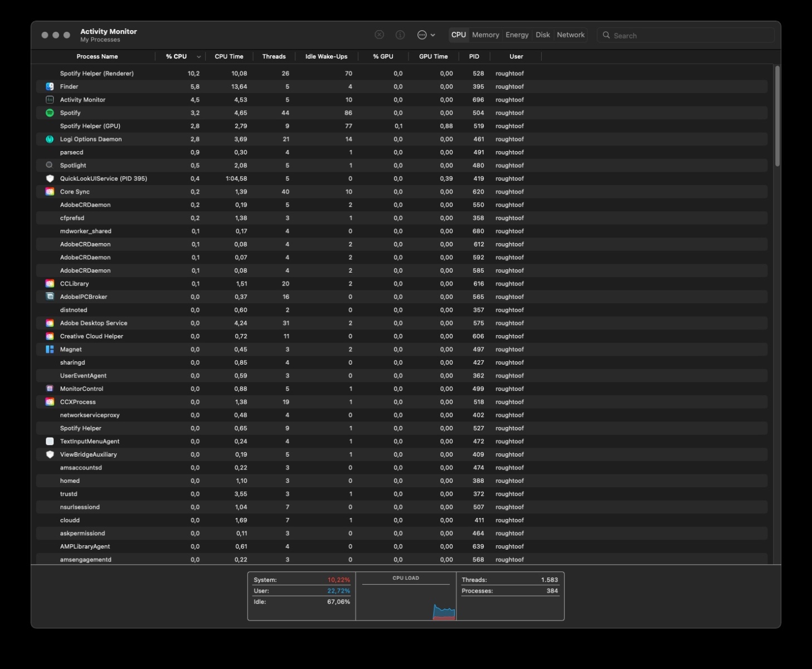Select the networkserviceproxy process

point(402,415)
